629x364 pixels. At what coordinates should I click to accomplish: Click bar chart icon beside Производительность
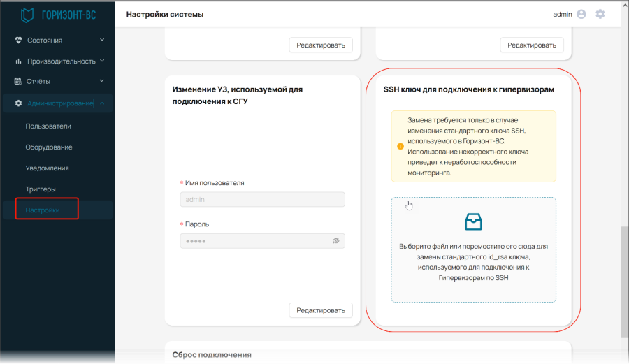(x=18, y=61)
